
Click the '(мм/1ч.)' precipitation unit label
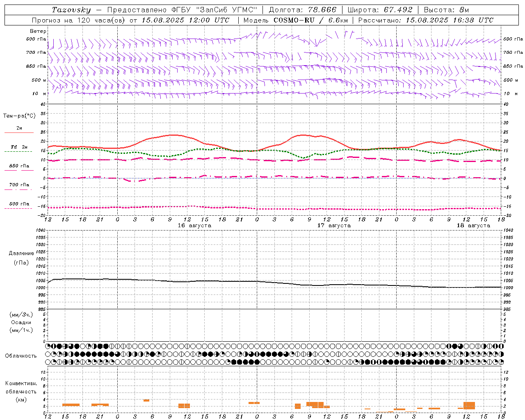point(21,330)
